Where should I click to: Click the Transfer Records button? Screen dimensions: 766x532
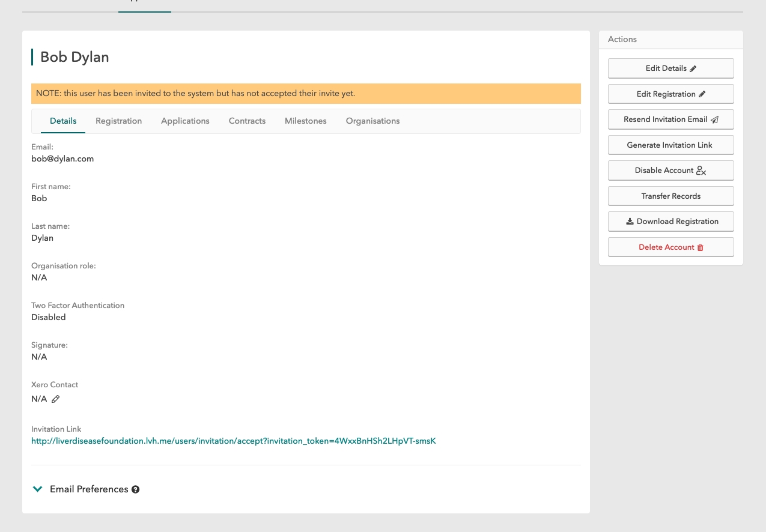pyautogui.click(x=670, y=196)
